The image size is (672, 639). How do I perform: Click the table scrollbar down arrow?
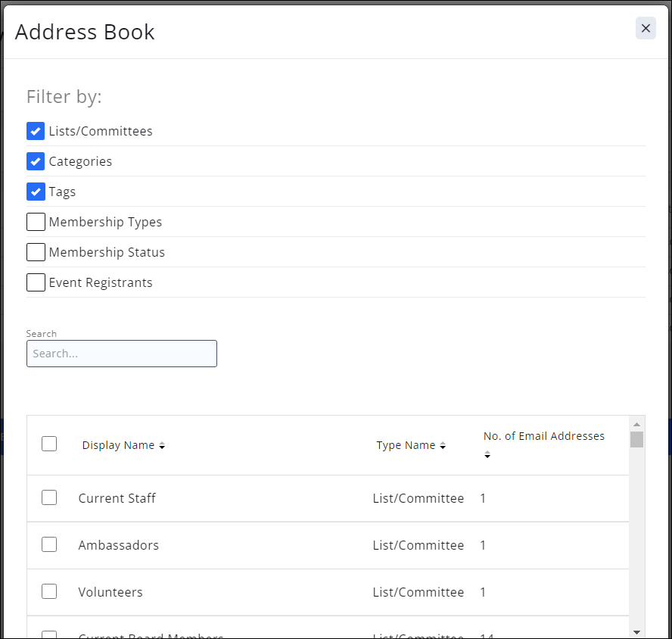click(x=636, y=631)
